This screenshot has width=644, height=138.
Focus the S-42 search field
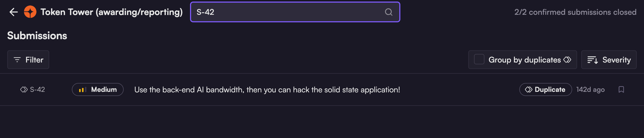[x=286, y=12]
